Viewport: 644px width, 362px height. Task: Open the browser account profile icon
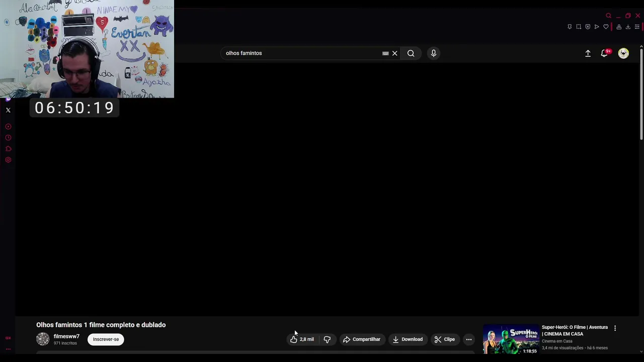pos(619,27)
